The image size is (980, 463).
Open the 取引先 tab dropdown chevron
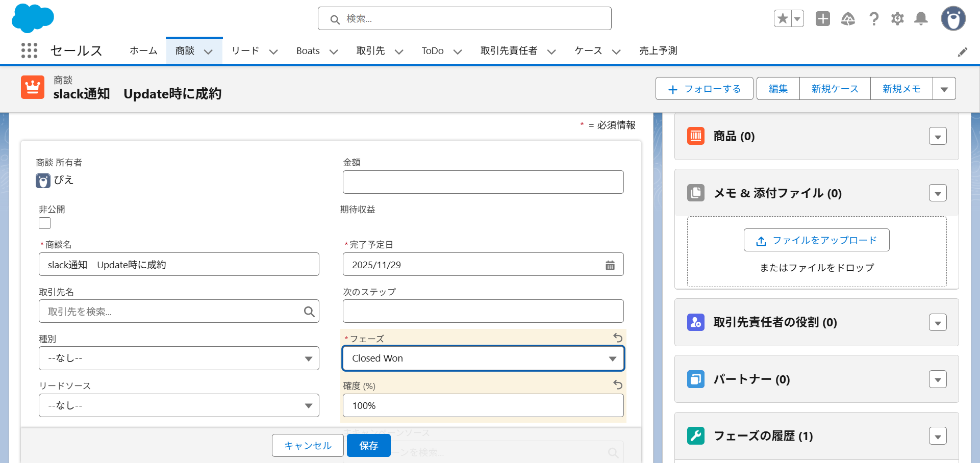[x=399, y=52]
